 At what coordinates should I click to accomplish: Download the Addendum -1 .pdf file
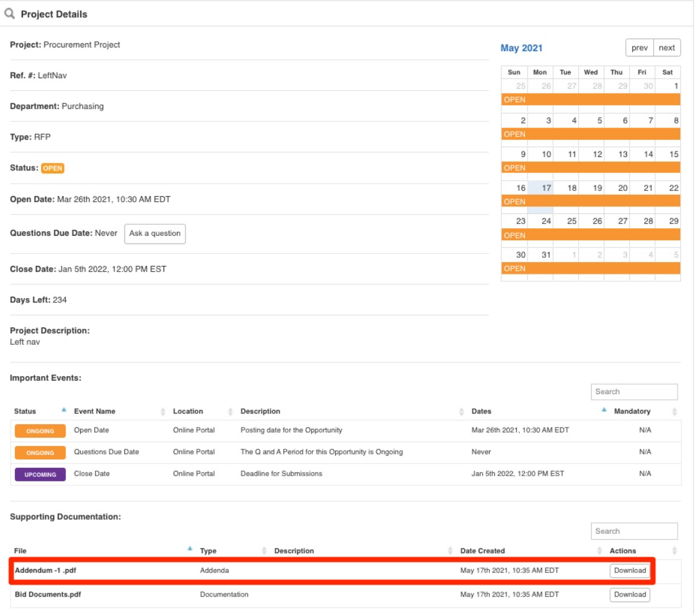[629, 570]
